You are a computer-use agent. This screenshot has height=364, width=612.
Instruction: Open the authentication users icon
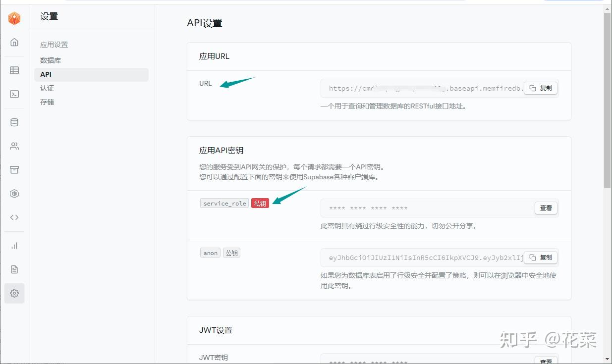(x=14, y=146)
